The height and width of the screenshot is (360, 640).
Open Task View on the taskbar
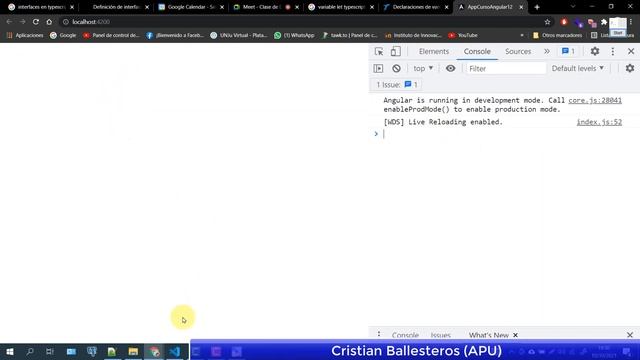tap(50, 351)
